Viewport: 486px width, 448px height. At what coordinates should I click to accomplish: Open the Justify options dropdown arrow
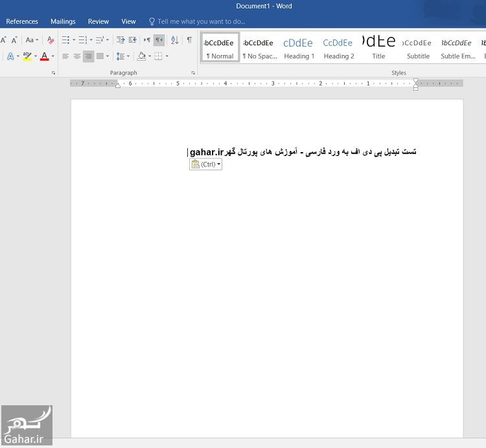108,56
